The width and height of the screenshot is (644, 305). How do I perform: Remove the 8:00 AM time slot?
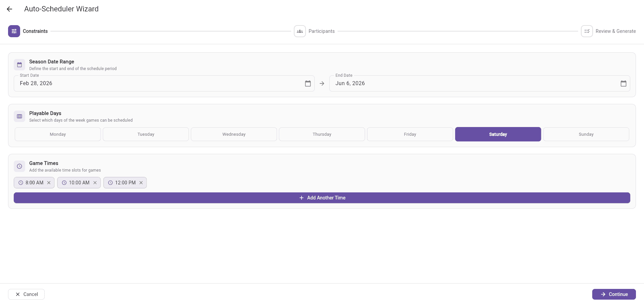tap(49, 183)
